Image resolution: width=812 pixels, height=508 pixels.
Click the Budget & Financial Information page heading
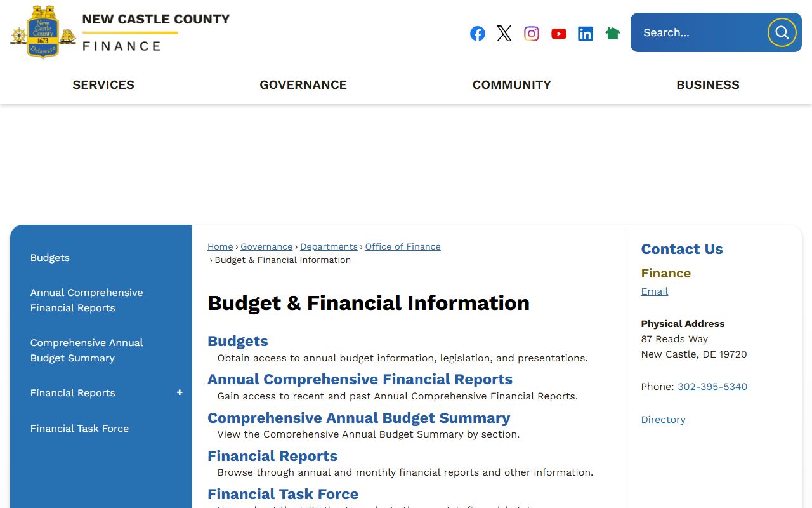[x=369, y=303]
